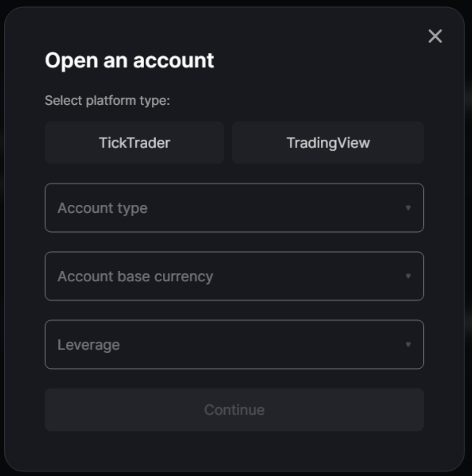The height and width of the screenshot is (476, 472).
Task: Focus the Leverage combo box field
Action: point(234,344)
